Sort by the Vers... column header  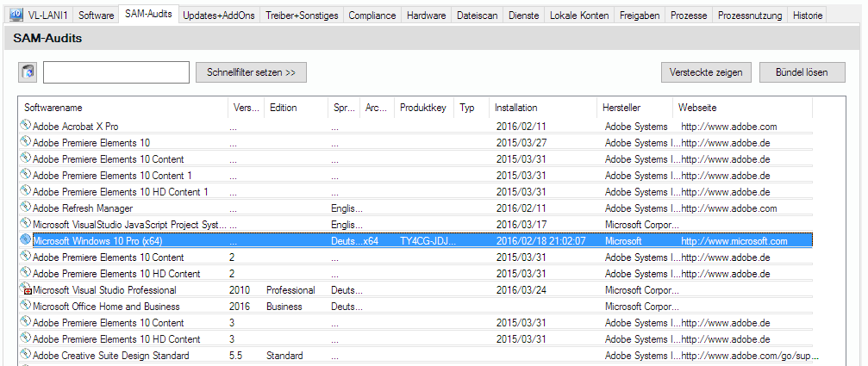click(246, 108)
